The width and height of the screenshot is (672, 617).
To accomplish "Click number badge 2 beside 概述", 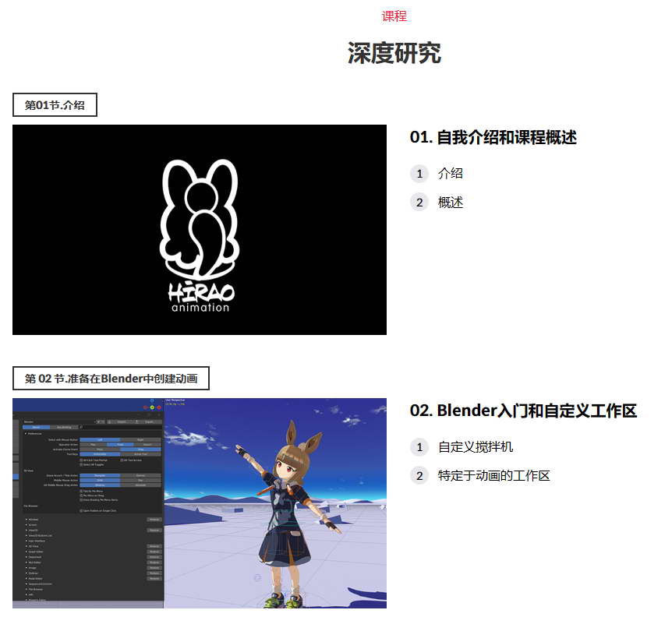I will coord(419,203).
